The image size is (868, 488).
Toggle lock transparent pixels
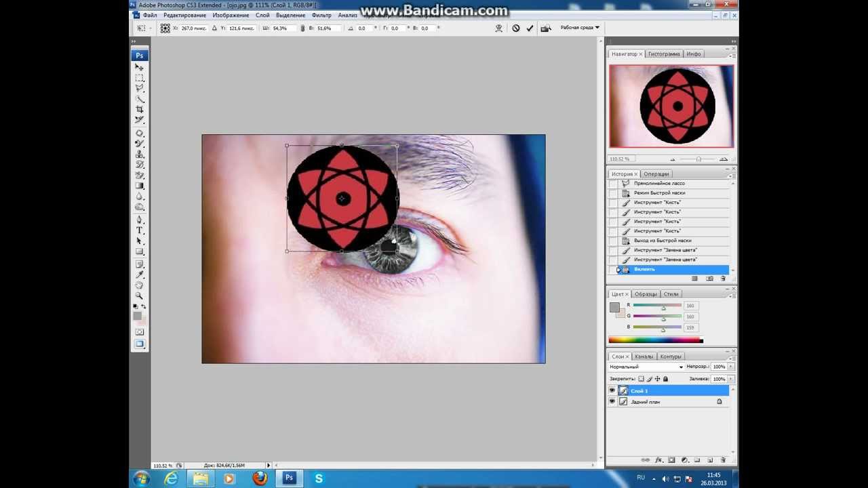[642, 379]
